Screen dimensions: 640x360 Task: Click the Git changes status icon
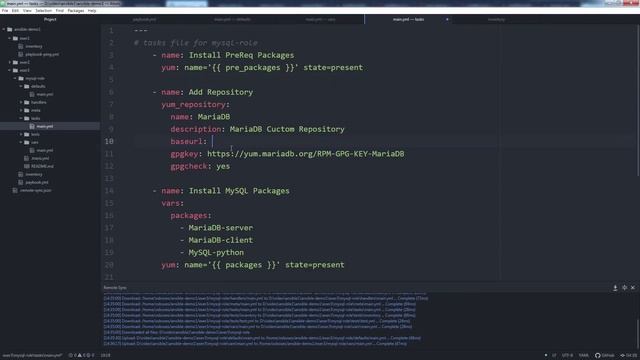[629, 356]
